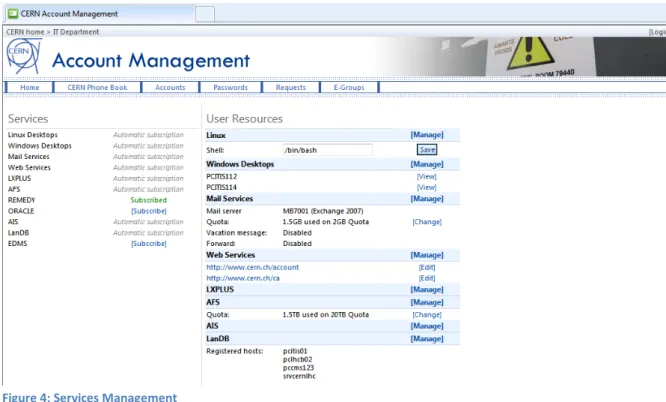This screenshot has height=402, width=666.
Task: View the PCITIS114 desktop
Action: pos(426,187)
